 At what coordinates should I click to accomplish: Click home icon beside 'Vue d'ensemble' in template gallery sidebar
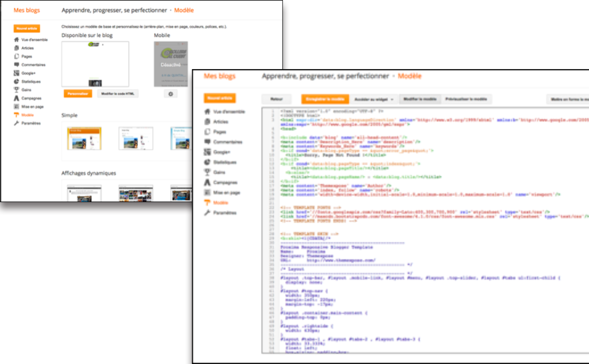click(17, 40)
